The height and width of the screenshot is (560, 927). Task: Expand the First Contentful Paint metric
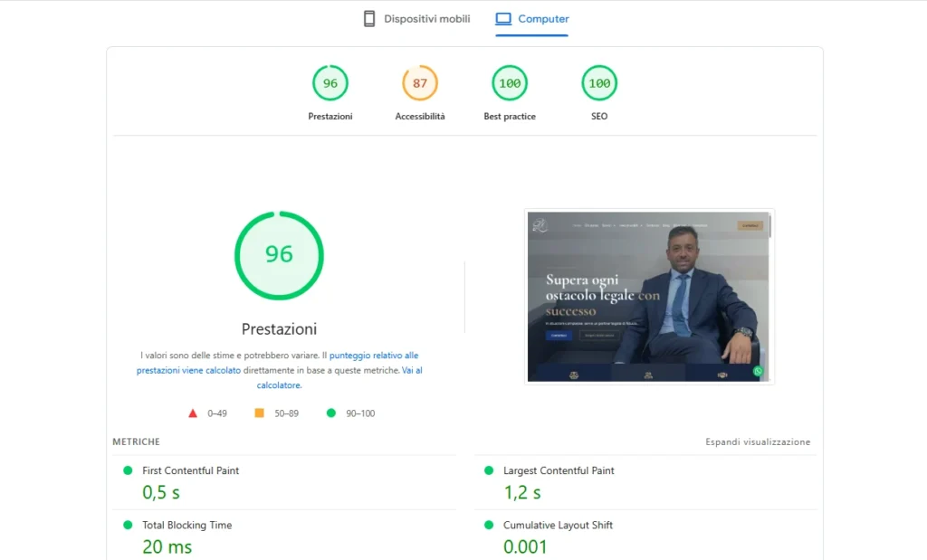pyautogui.click(x=190, y=470)
